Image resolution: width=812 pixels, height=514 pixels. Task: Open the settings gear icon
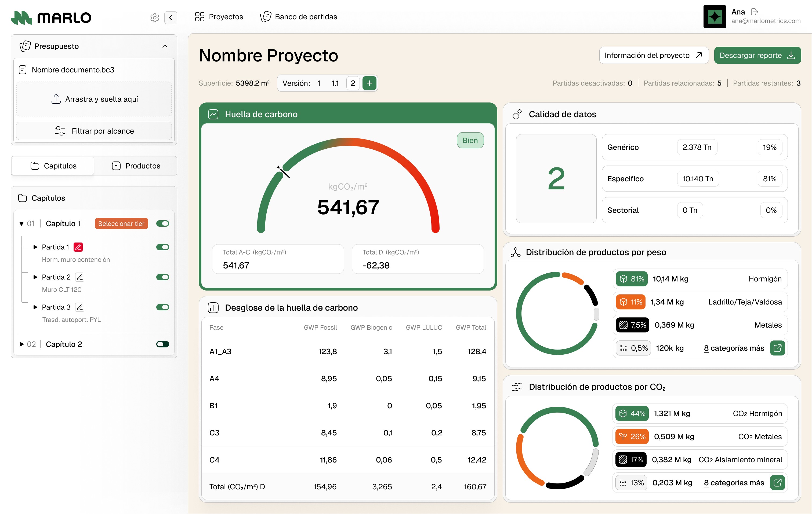point(154,17)
